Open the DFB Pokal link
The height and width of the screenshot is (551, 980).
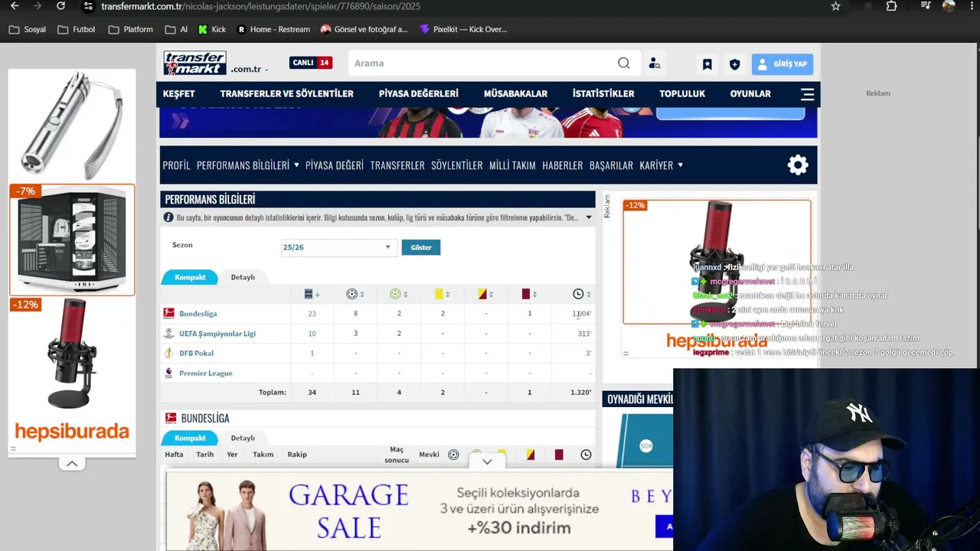click(x=196, y=354)
